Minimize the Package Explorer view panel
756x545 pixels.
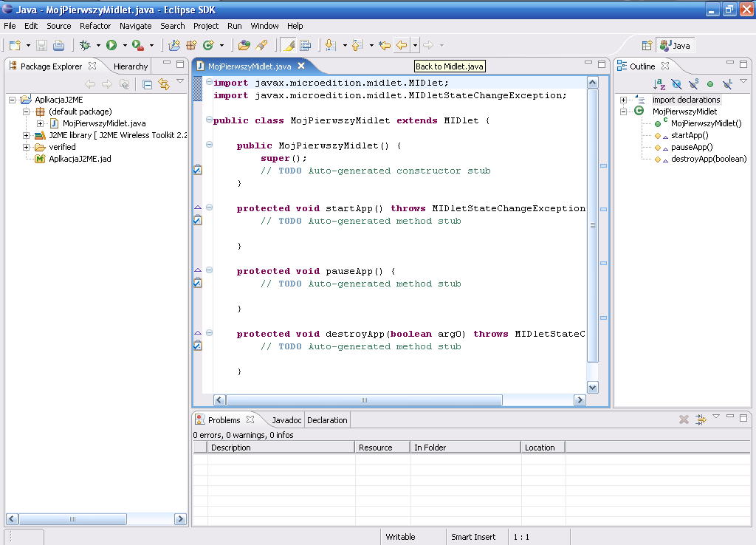click(167, 63)
